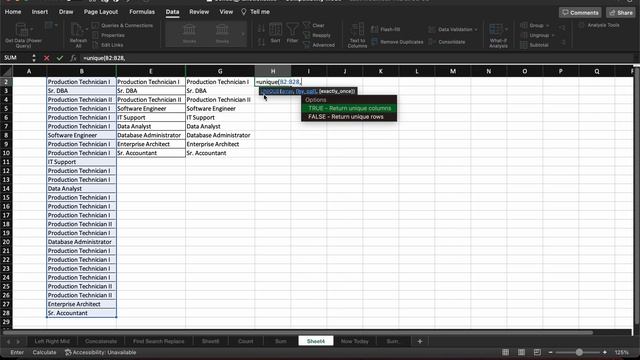This screenshot has height=360, width=640.
Task: Reapply the filter
Action: [317, 35]
